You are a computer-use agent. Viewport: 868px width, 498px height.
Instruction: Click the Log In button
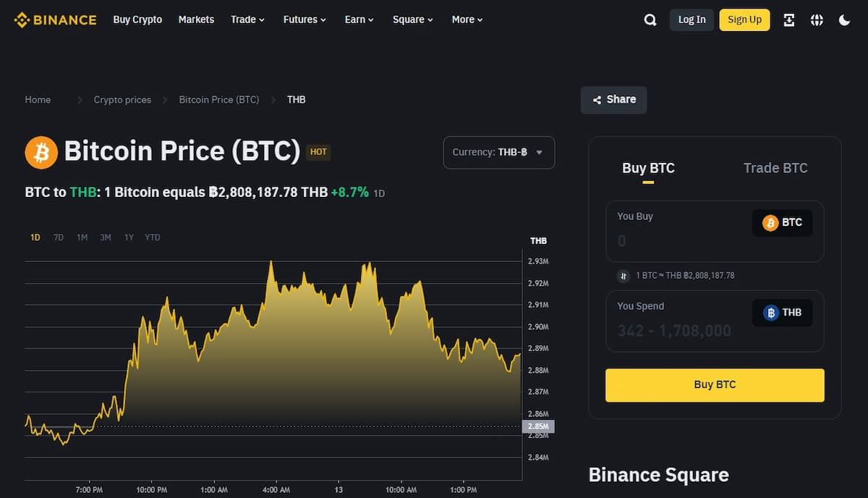[691, 20]
